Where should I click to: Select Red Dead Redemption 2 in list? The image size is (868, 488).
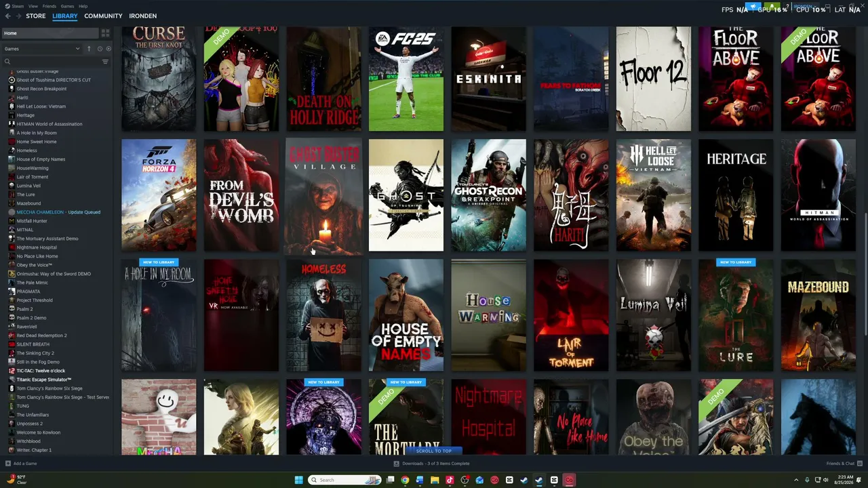click(41, 335)
